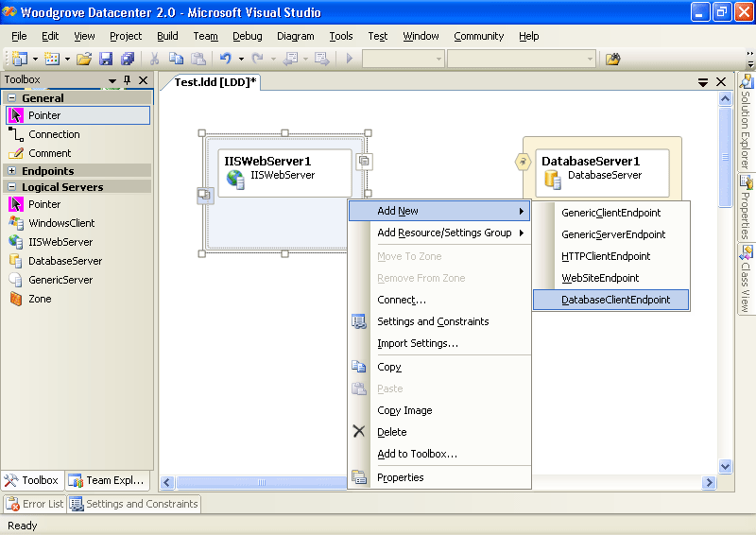Click the vertical scrollbar down arrow
756x535 pixels.
click(x=726, y=465)
